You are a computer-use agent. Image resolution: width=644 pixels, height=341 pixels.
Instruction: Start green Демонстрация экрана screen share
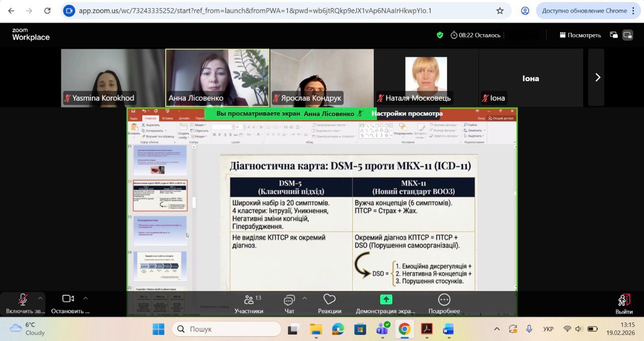pyautogui.click(x=386, y=304)
